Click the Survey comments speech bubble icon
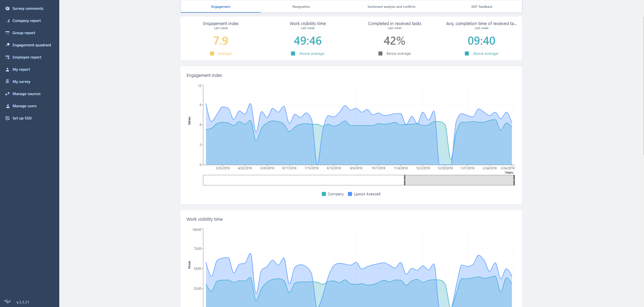Viewport: 644px width, 307px height. point(7,8)
